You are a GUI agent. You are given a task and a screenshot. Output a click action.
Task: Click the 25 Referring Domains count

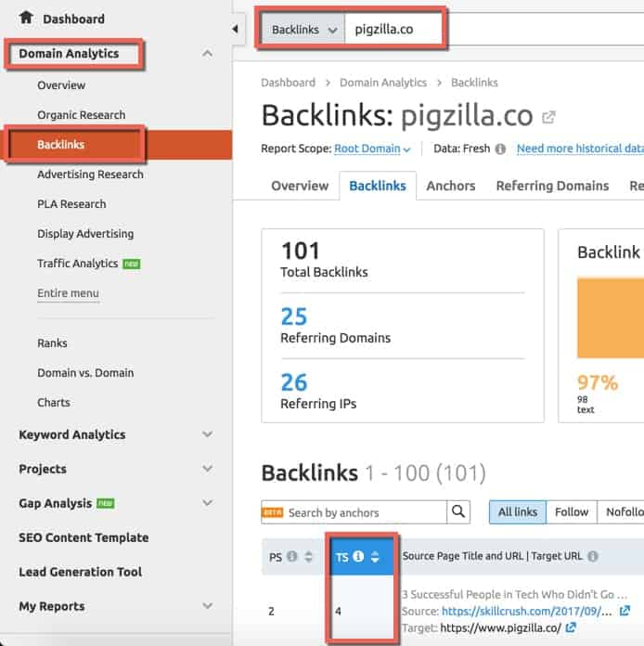pyautogui.click(x=294, y=317)
